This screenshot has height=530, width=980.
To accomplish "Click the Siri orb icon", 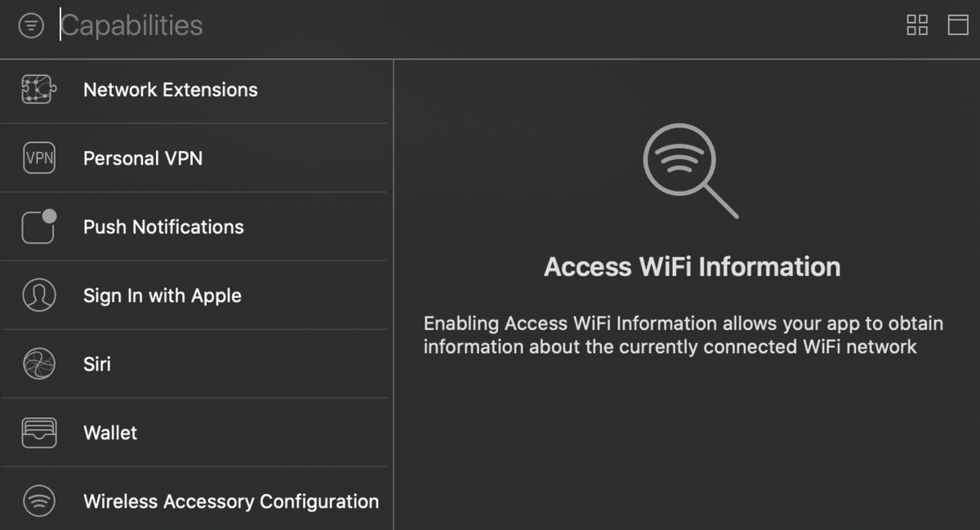I will [x=38, y=364].
